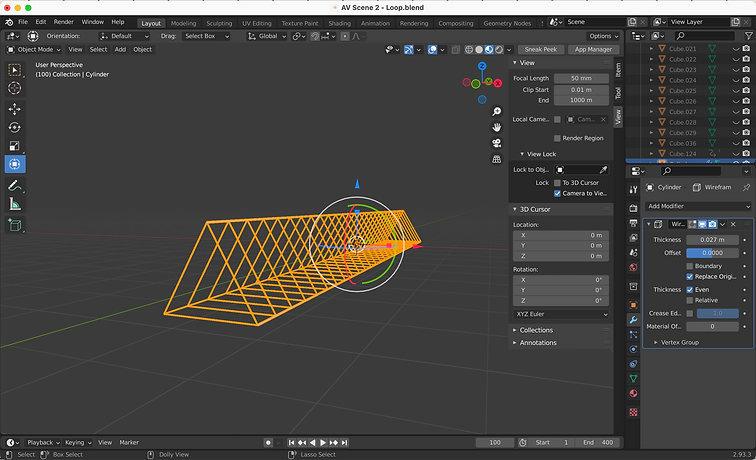
Task: Adjust the Focal Length 50 mm field
Action: pos(581,79)
